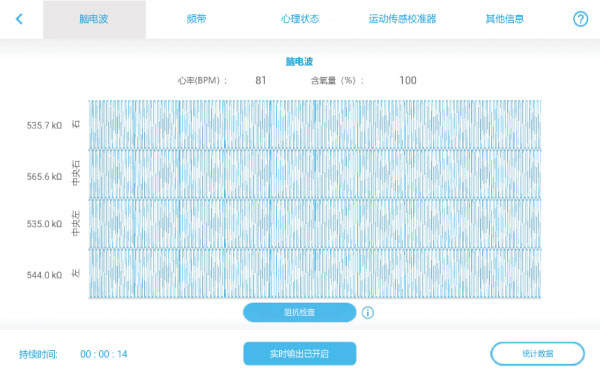The width and height of the screenshot is (600, 375).
Task: Select the 心理状态 tab
Action: click(300, 19)
